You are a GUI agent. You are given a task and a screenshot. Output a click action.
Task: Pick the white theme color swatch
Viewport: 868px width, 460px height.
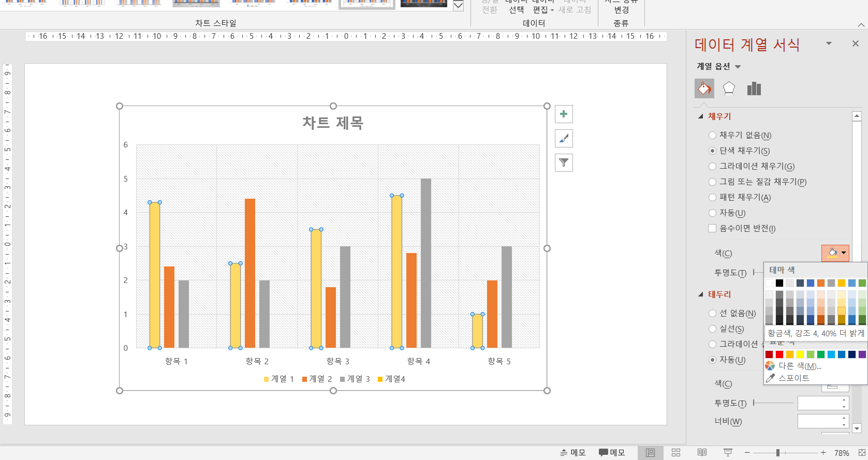pyautogui.click(x=769, y=283)
